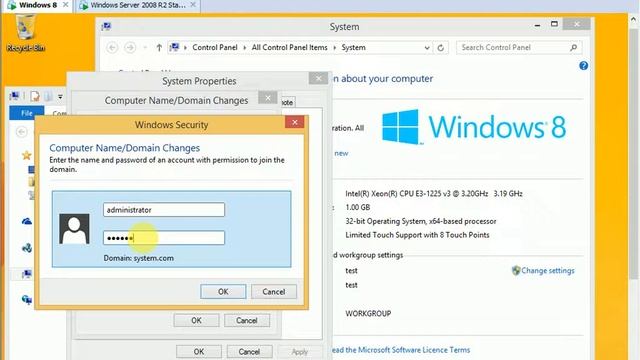Click the user avatar picture in Windows Security

click(74, 229)
